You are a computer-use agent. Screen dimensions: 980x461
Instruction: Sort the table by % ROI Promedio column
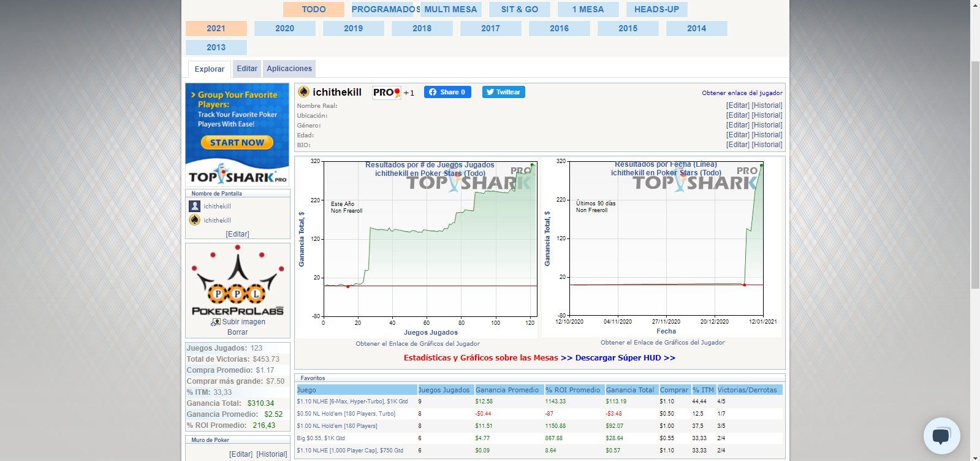point(575,390)
